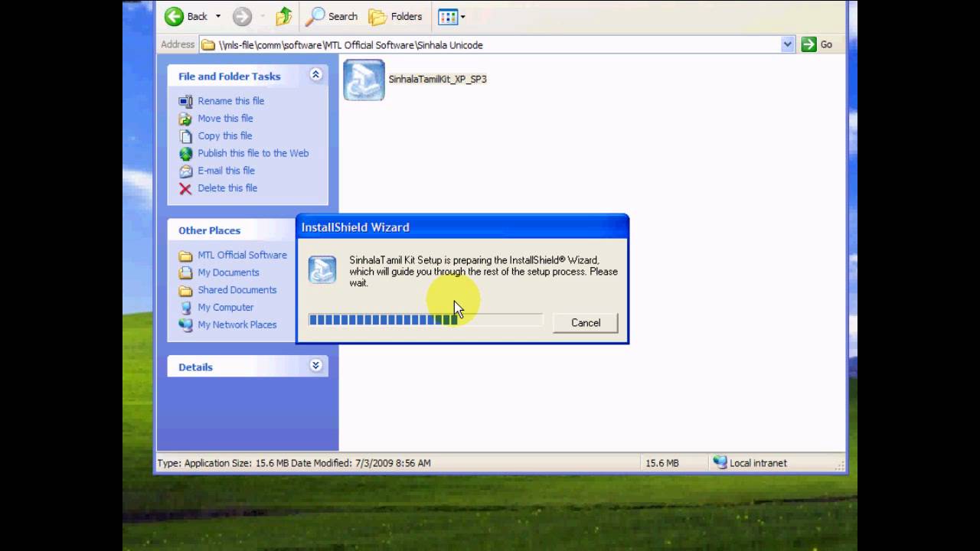Click the Shared Documents folder icon
The height and width of the screenshot is (551, 980).
click(x=185, y=291)
